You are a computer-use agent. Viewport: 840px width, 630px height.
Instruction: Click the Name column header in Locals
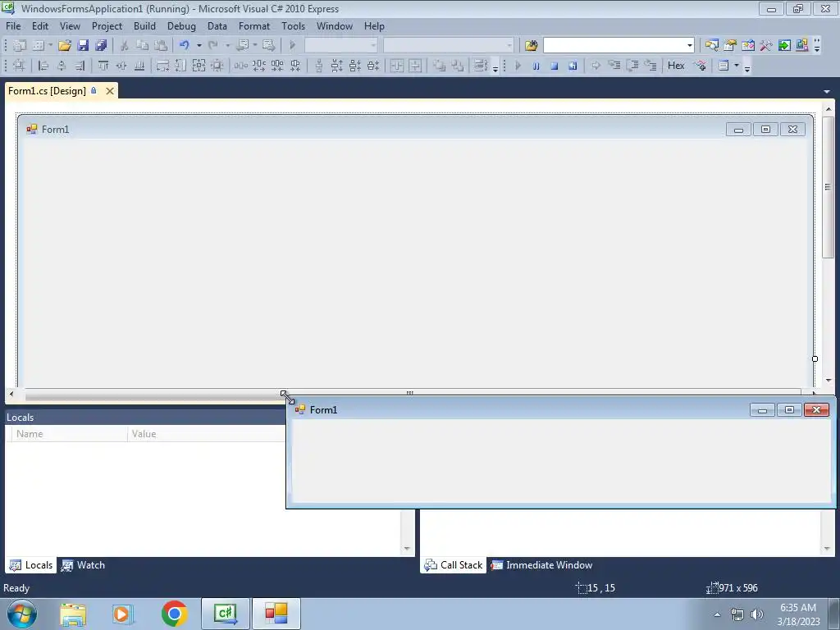click(x=70, y=434)
